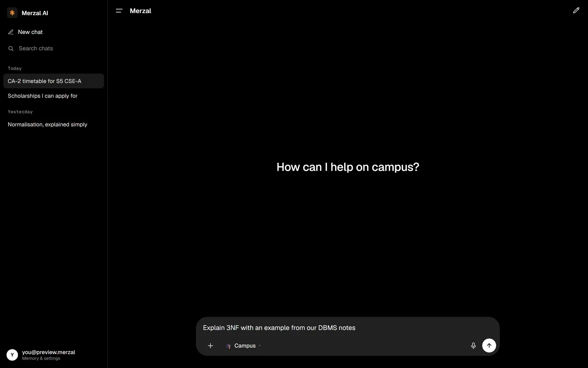
Task: Click the Y user avatar
Action: click(12, 355)
